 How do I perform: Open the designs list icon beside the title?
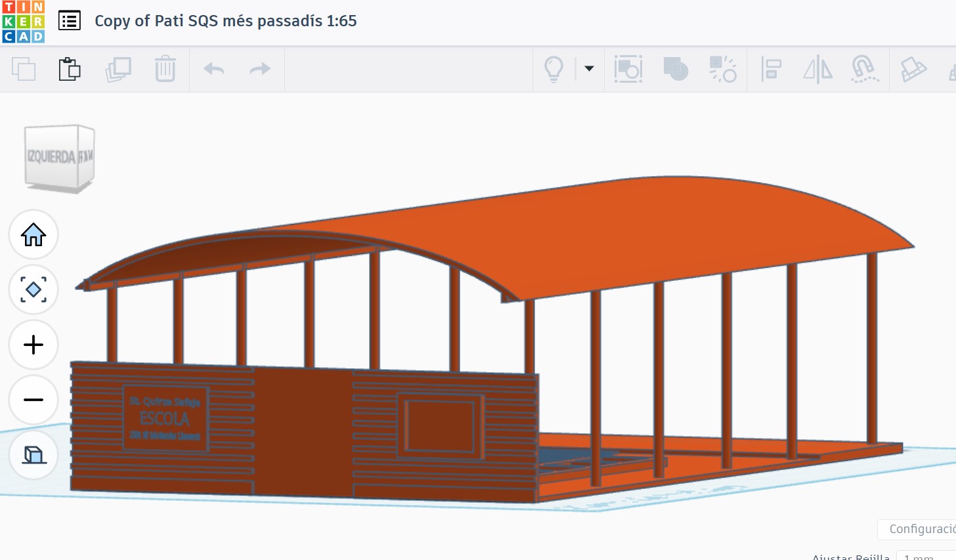coord(70,21)
